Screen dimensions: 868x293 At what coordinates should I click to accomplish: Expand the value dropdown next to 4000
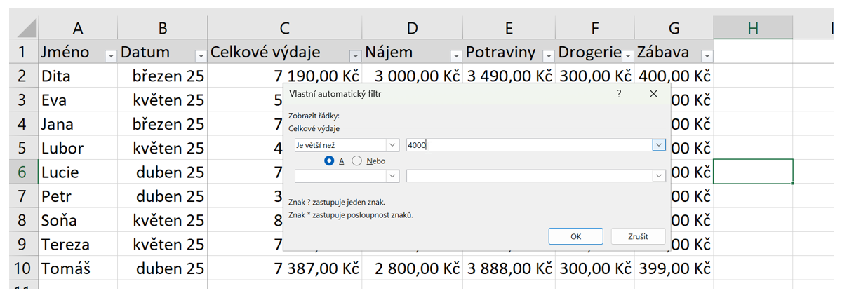(x=658, y=145)
